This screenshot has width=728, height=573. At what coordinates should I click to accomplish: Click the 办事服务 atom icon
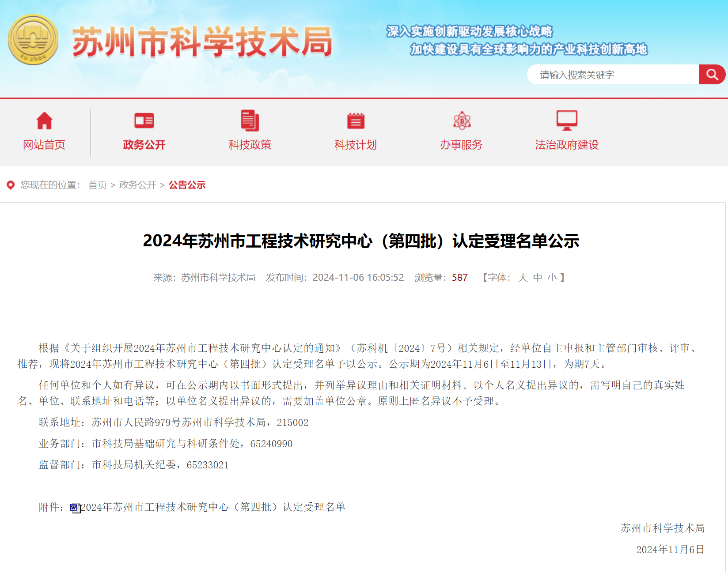point(462,121)
